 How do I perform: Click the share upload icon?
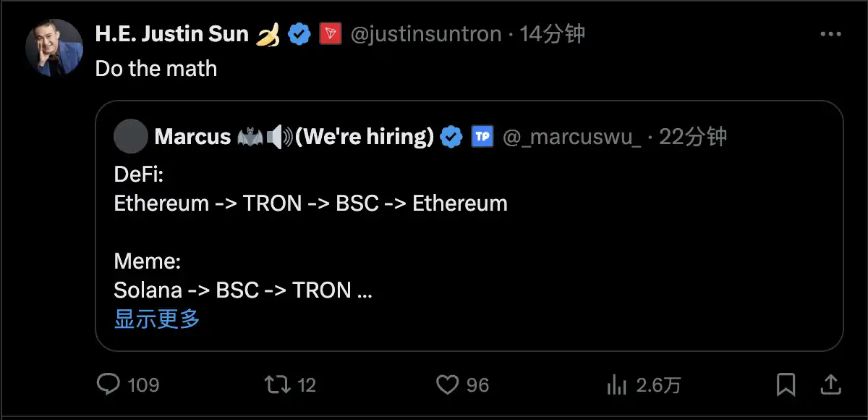(x=831, y=384)
